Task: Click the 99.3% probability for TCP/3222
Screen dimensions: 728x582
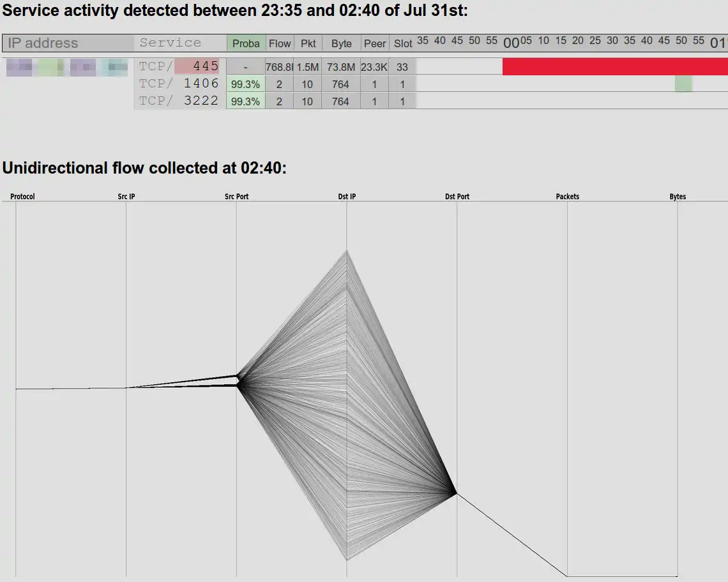Action: (246, 101)
